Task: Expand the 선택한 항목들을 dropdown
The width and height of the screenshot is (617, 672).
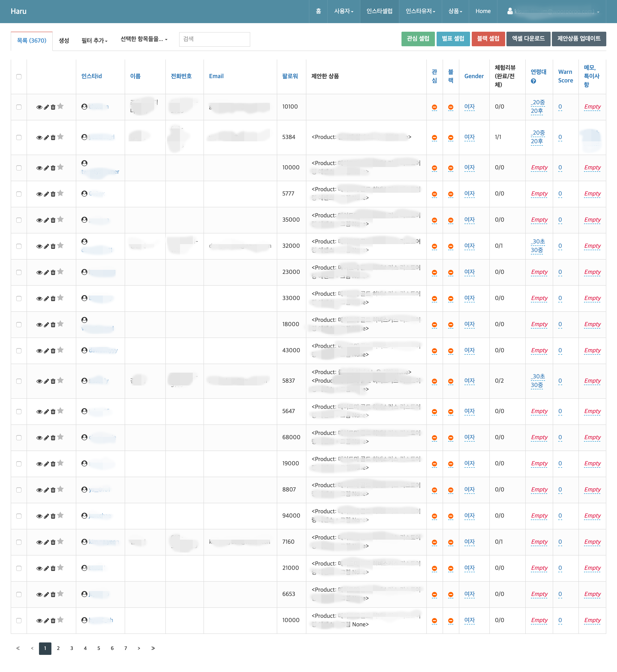Action: 144,39
